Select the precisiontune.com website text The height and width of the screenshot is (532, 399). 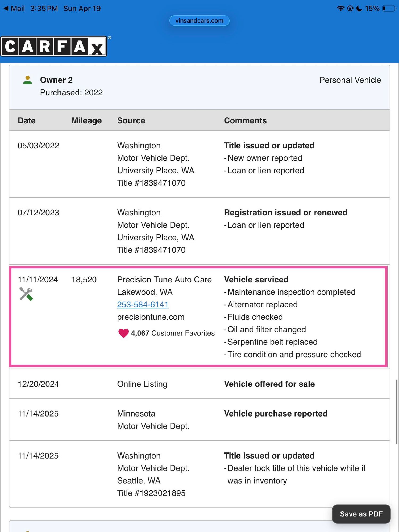point(151,317)
